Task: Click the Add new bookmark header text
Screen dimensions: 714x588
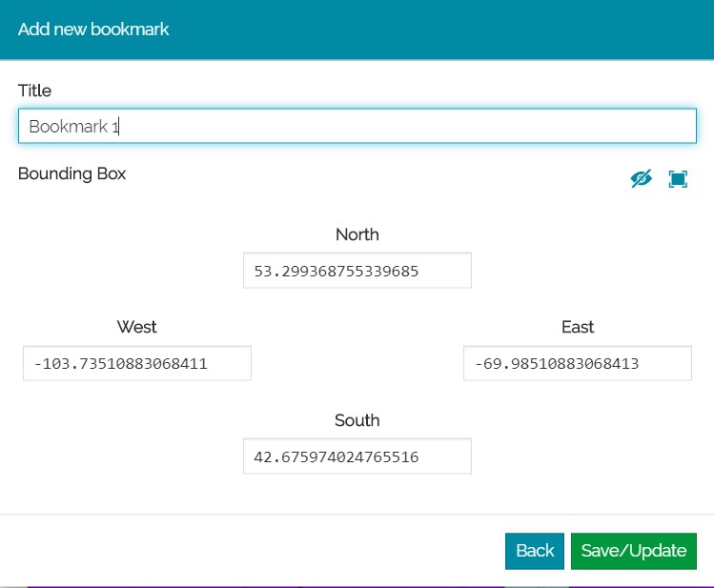Action: (x=93, y=29)
